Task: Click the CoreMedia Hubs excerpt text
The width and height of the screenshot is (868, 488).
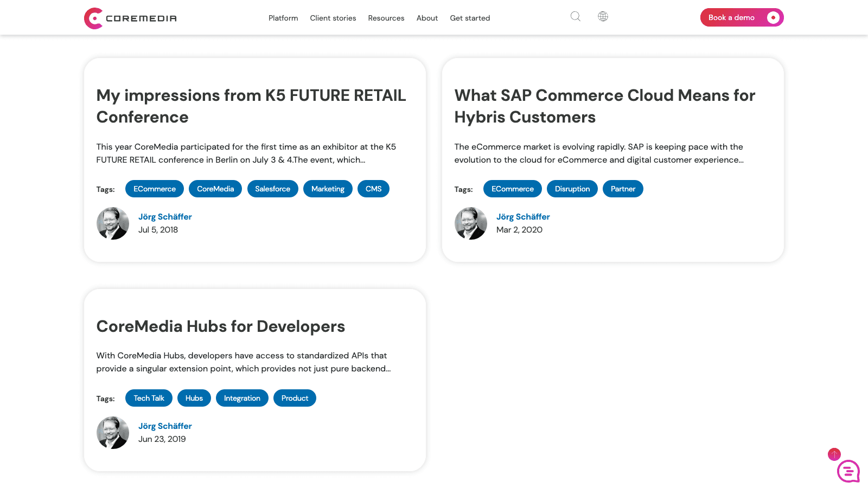Action: pyautogui.click(x=244, y=362)
